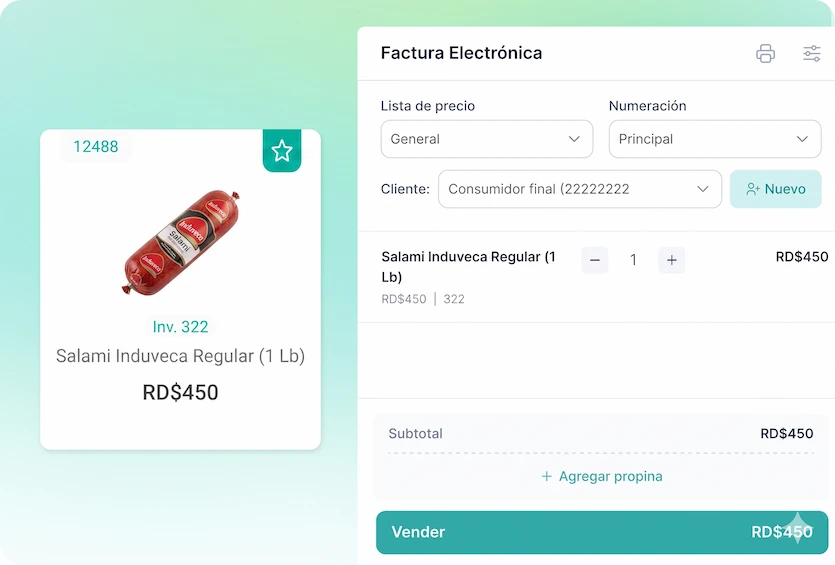Click the Vender RD$450 button
Viewport: 835px width, 565px height.
point(602,532)
